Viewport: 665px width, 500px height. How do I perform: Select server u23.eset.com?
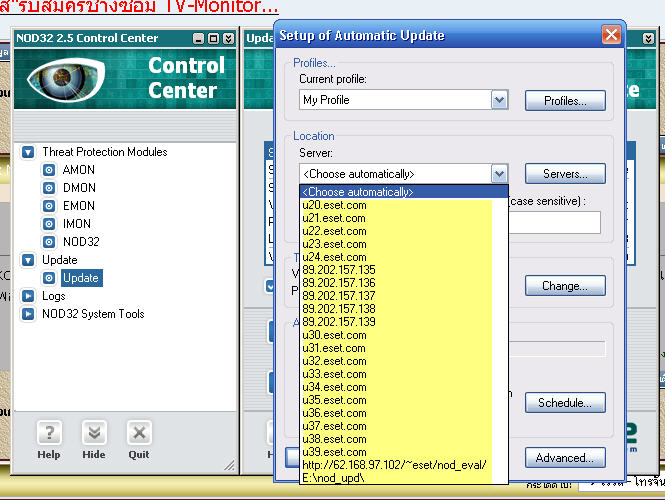click(x=404, y=244)
